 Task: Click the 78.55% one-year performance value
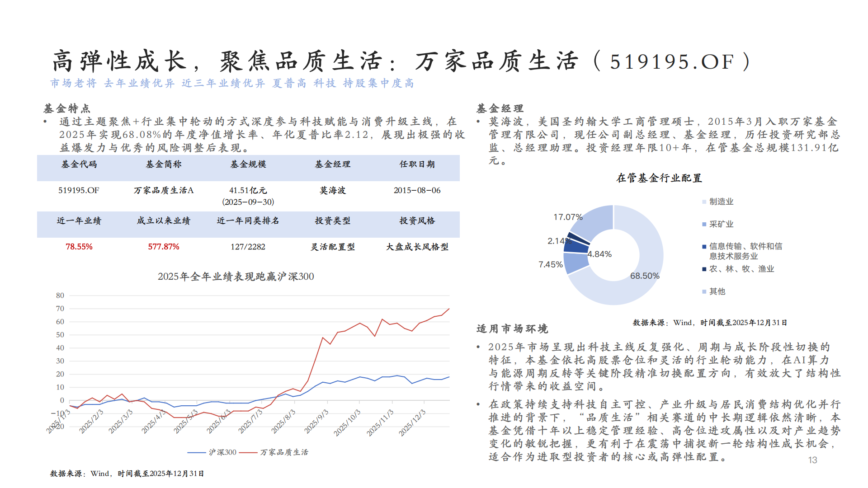tap(79, 247)
